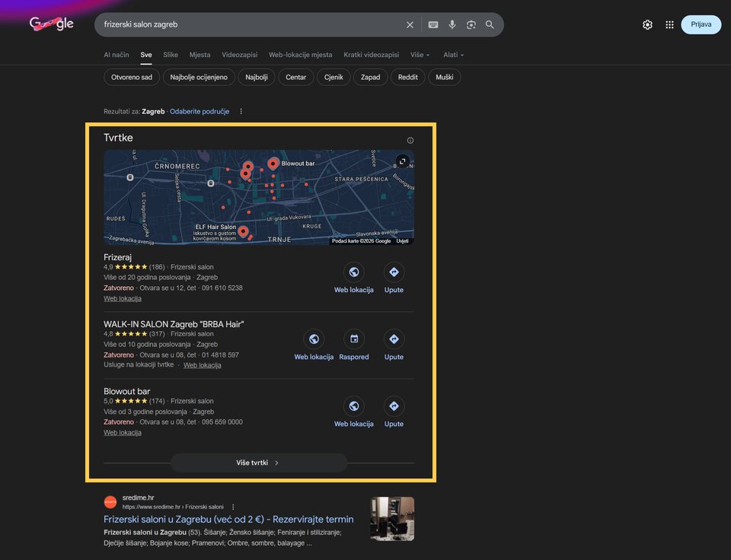This screenshot has width=731, height=560.
Task: Apply the 'Zapad' filter chip
Action: (370, 78)
